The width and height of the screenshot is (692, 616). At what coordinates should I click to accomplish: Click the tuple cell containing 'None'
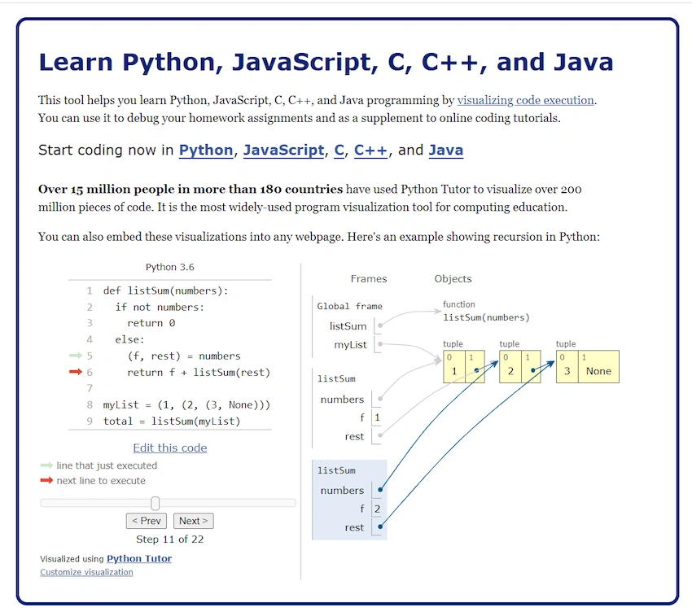click(598, 367)
